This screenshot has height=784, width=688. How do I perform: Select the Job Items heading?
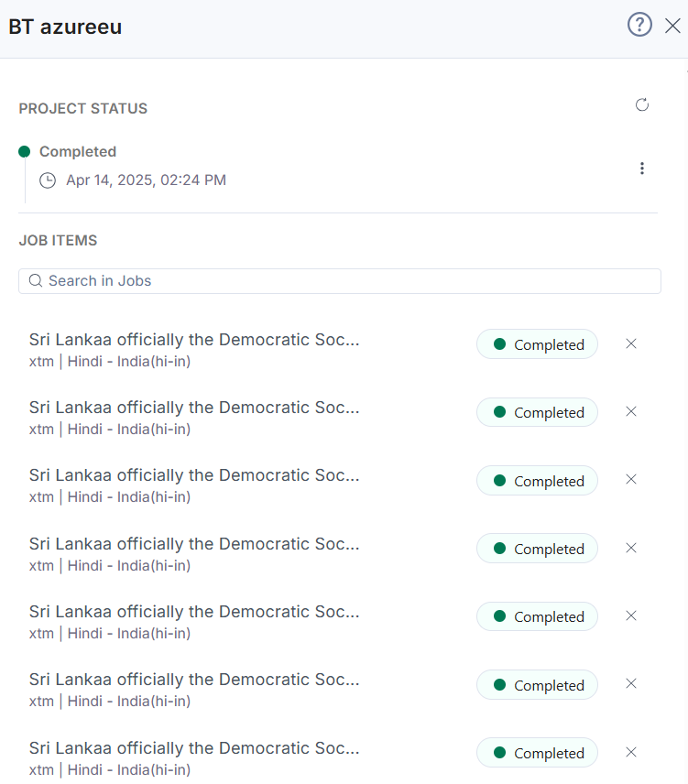pos(58,240)
